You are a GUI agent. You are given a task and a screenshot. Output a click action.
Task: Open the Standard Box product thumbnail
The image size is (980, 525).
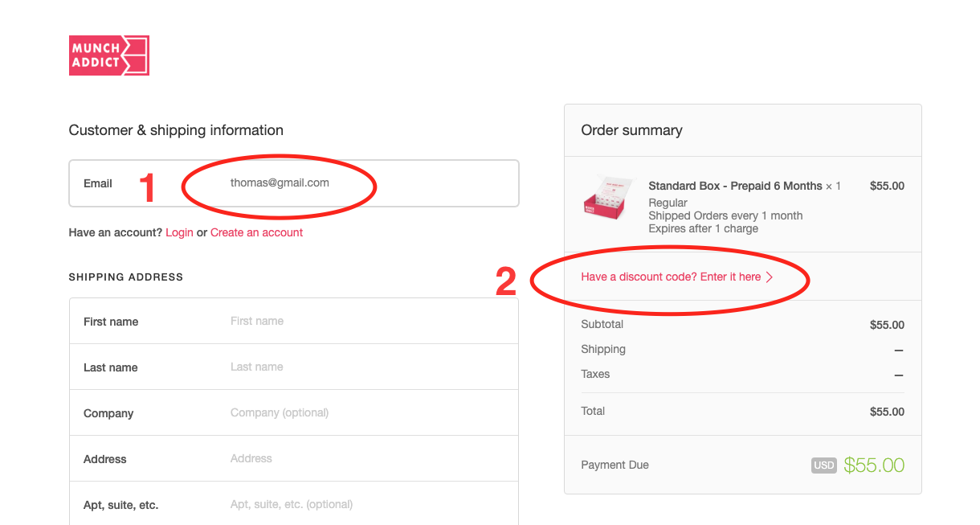click(x=607, y=197)
